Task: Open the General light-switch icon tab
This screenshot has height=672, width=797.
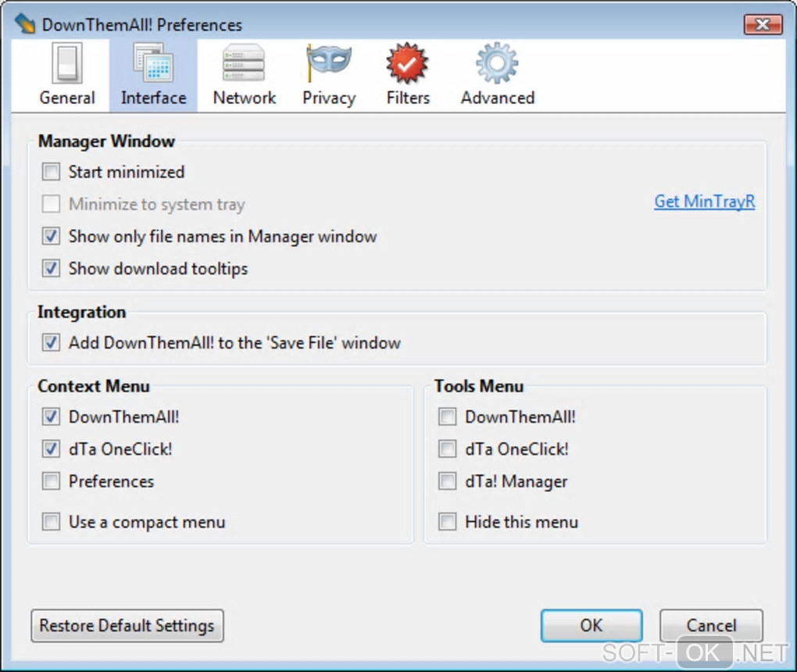Action: [67, 63]
